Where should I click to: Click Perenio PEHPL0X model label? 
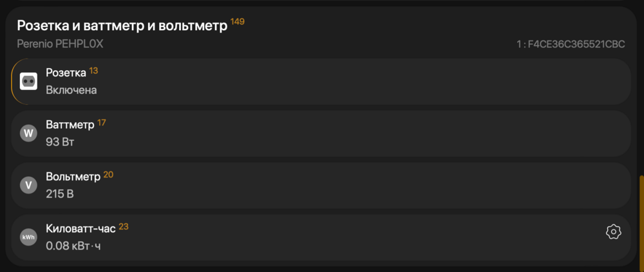tap(60, 44)
